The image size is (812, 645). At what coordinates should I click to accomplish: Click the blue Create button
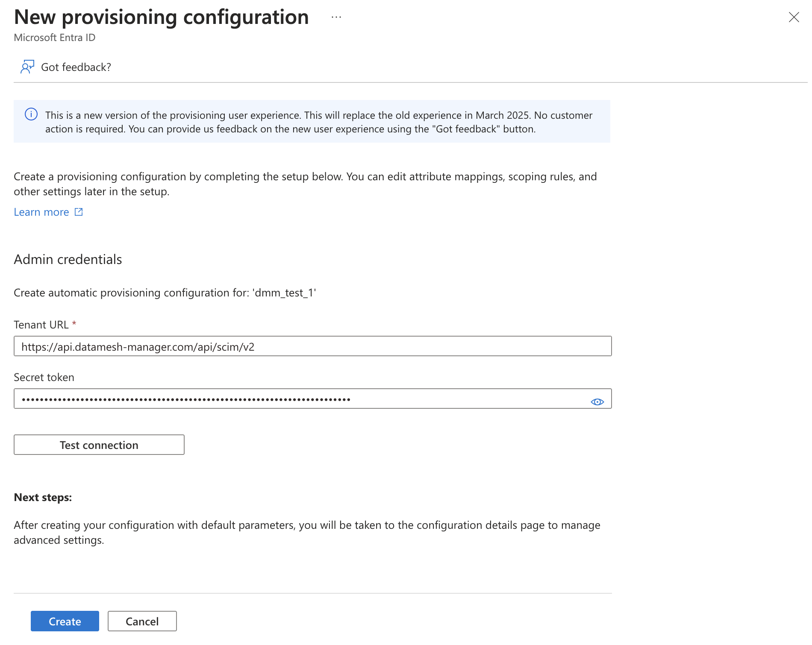click(x=65, y=621)
